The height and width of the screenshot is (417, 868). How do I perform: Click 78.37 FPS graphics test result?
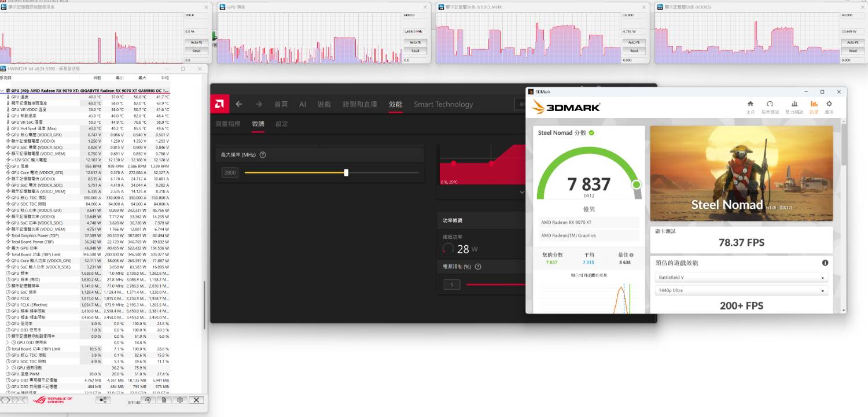pos(742,242)
